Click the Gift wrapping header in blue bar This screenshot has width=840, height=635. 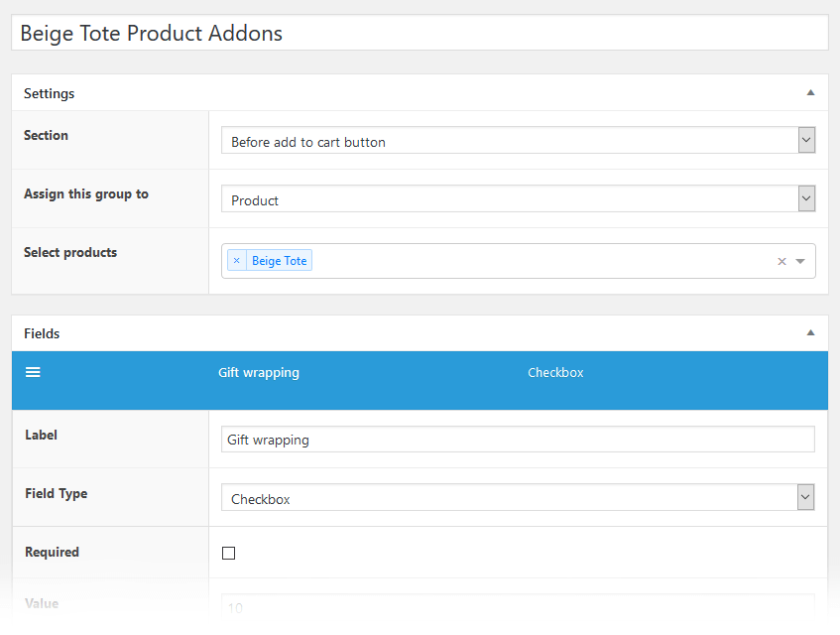point(259,372)
